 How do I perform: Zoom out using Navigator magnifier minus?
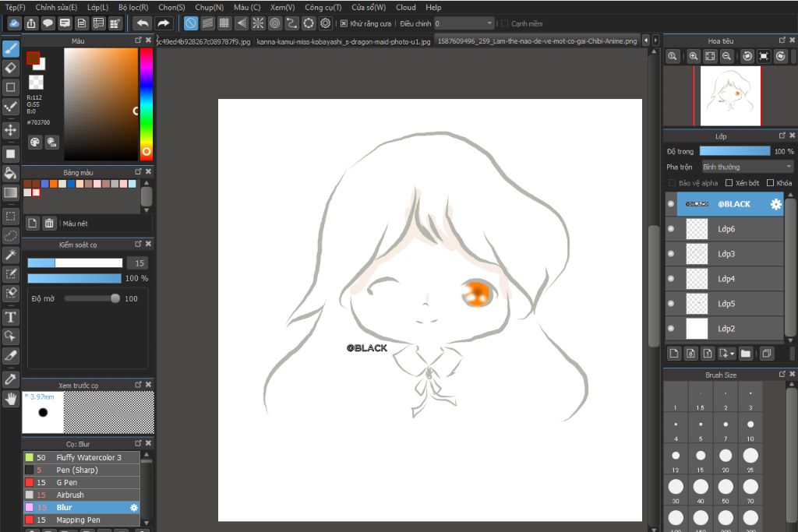727,56
